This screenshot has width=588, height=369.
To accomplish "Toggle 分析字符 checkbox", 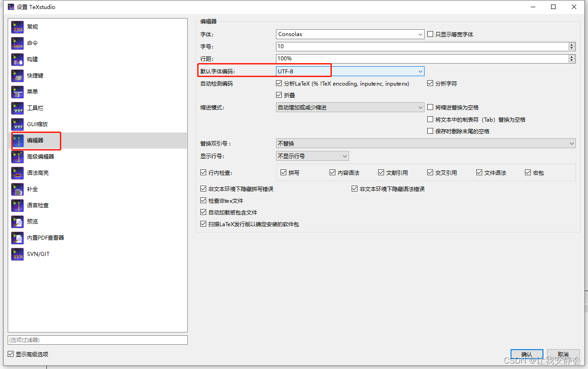I will click(x=430, y=83).
